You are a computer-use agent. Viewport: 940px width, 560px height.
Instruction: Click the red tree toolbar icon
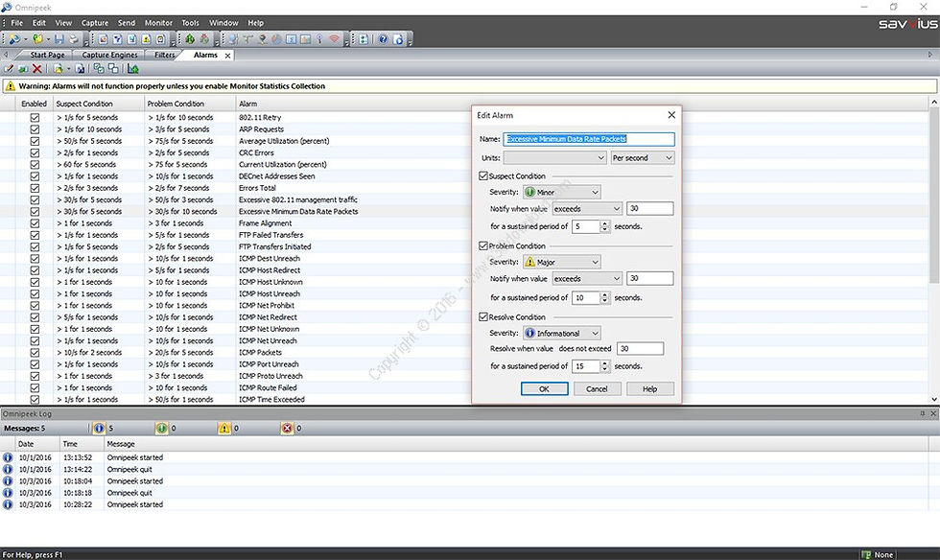[204, 39]
